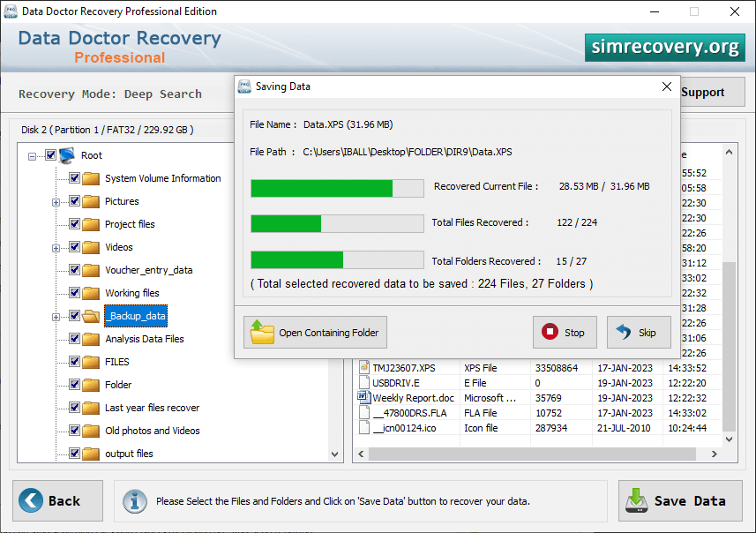Uncheck the Project files checkbox

point(74,224)
